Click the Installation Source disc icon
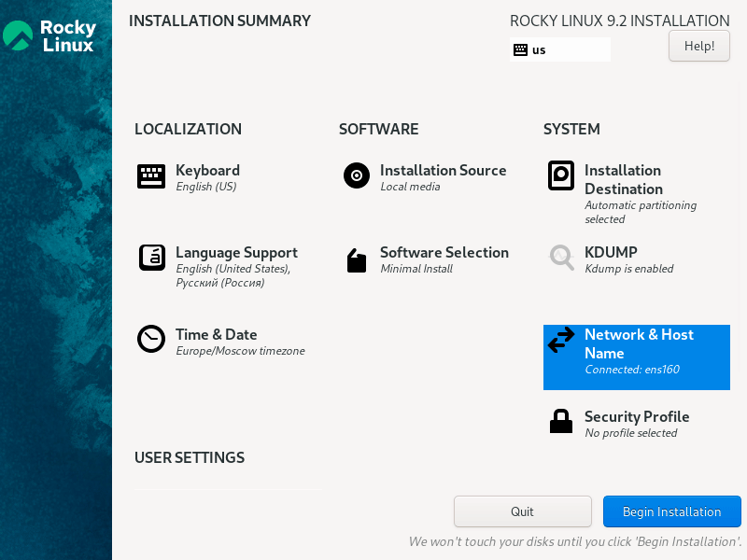The height and width of the screenshot is (560, 747). pos(357,175)
